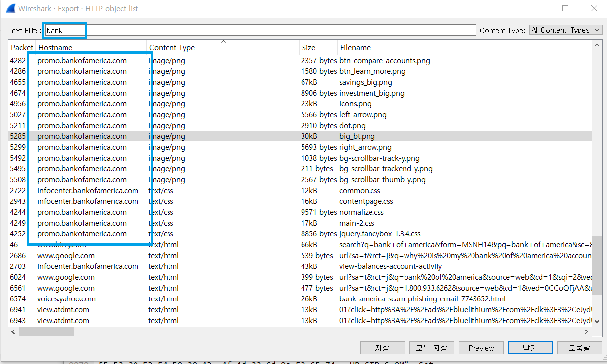Sort by the Hostname column header

point(91,48)
